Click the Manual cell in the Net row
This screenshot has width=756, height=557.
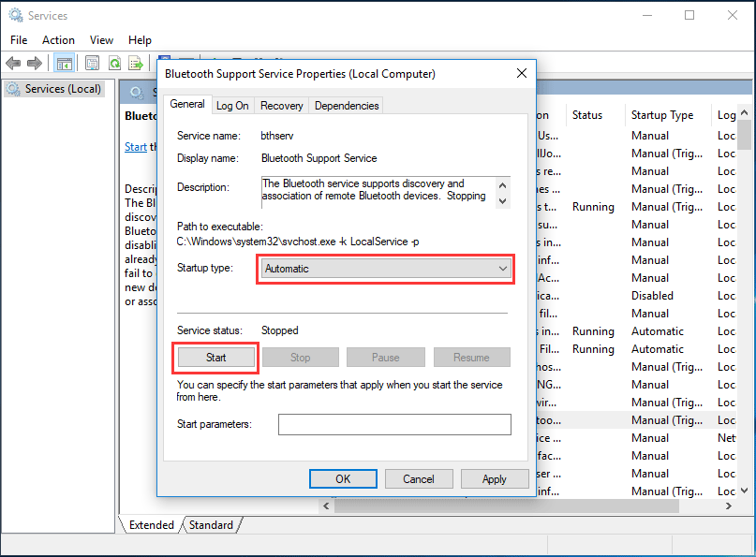pyautogui.click(x=650, y=438)
